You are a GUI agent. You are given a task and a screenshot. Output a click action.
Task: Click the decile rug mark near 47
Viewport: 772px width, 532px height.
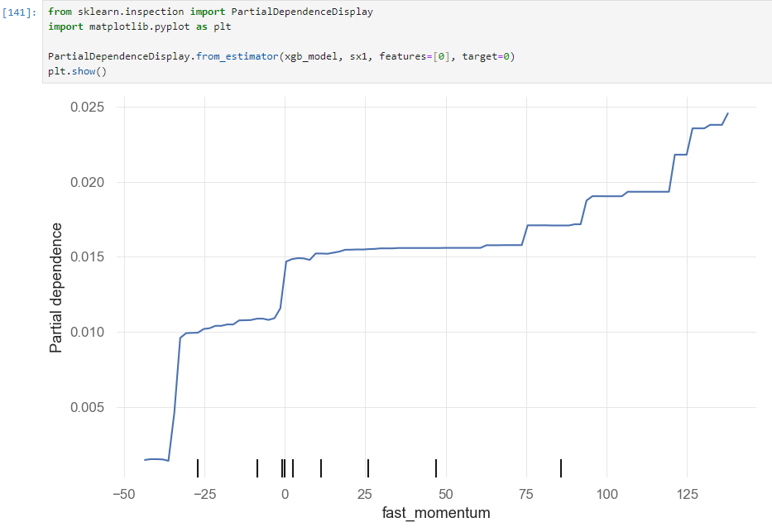pos(436,468)
